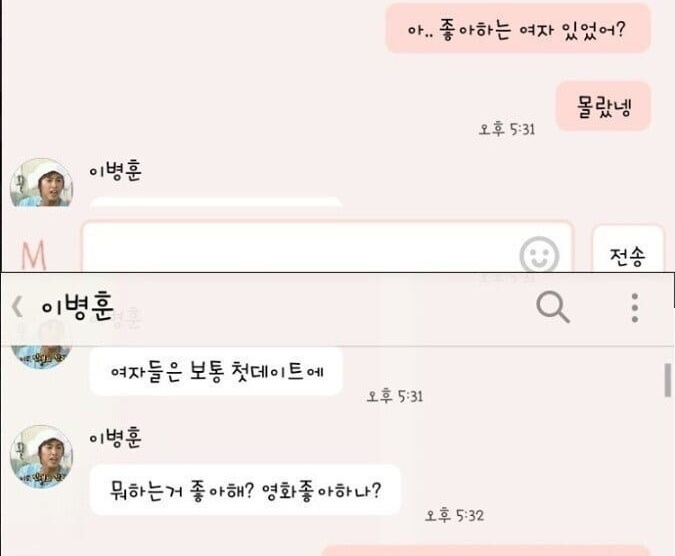Click the chat scrollbar handle
The height and width of the screenshot is (556, 675).
coord(668,380)
